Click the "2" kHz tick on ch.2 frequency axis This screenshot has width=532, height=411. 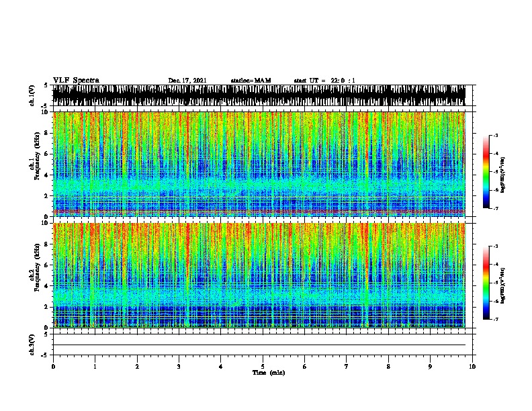coord(47,307)
